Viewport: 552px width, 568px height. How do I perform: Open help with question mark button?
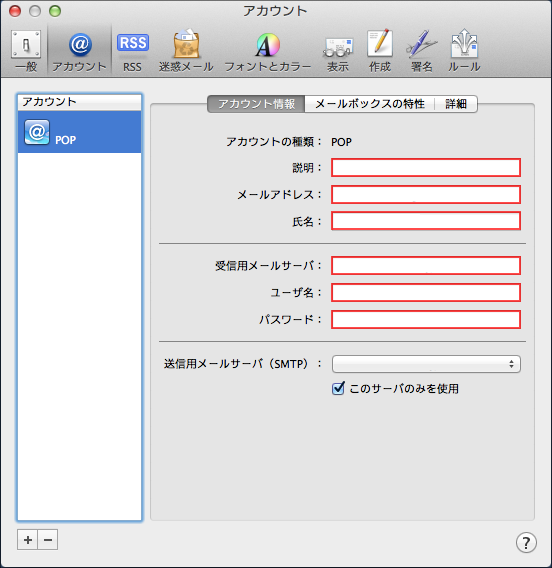coord(526,543)
